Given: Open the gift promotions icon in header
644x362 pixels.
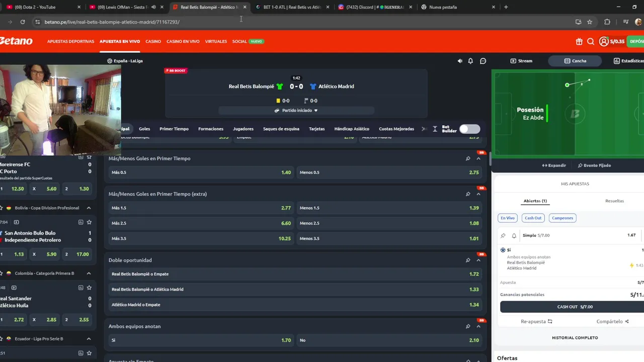Looking at the screenshot, I should [x=579, y=42].
